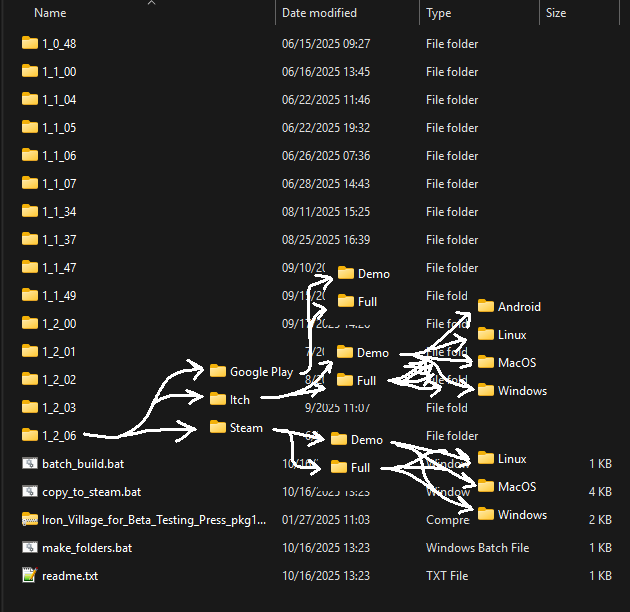Select the 1_1_06 name text
The height and width of the screenshot is (612, 630).
(x=59, y=156)
